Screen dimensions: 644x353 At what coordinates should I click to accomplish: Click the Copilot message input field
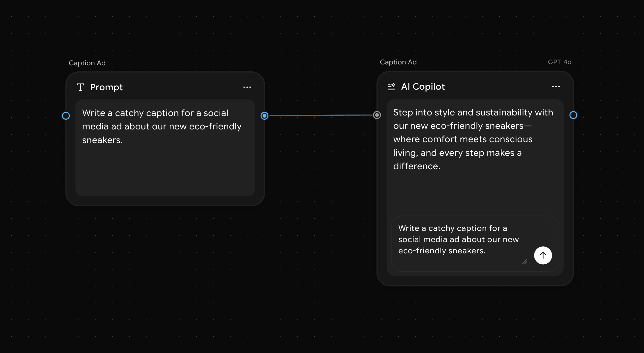click(458, 239)
